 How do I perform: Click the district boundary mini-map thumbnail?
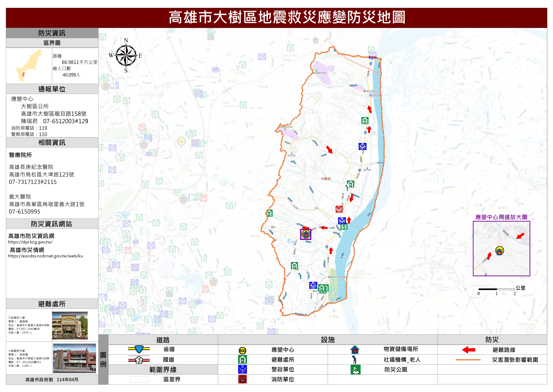coord(29,66)
